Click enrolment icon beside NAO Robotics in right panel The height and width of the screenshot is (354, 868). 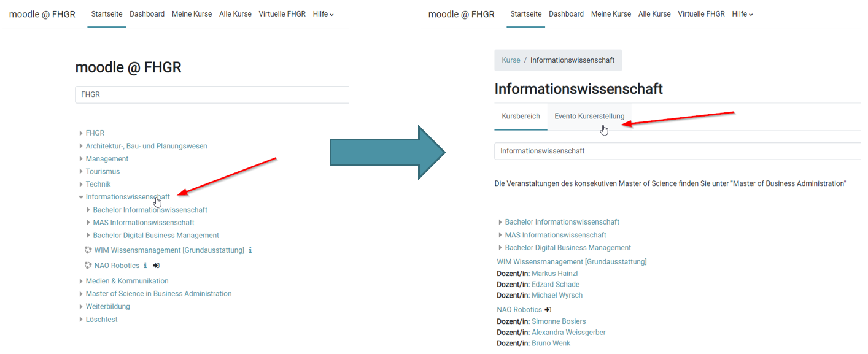click(548, 310)
